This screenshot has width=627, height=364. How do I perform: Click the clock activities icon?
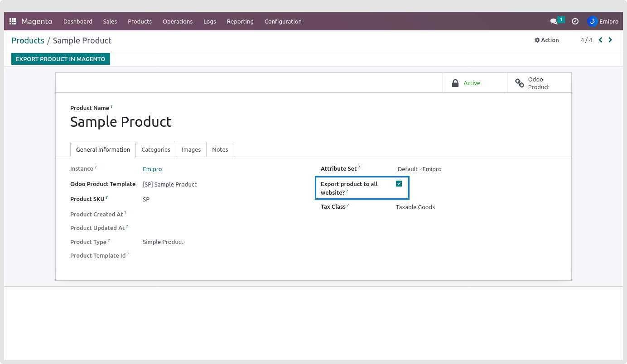pyautogui.click(x=575, y=21)
